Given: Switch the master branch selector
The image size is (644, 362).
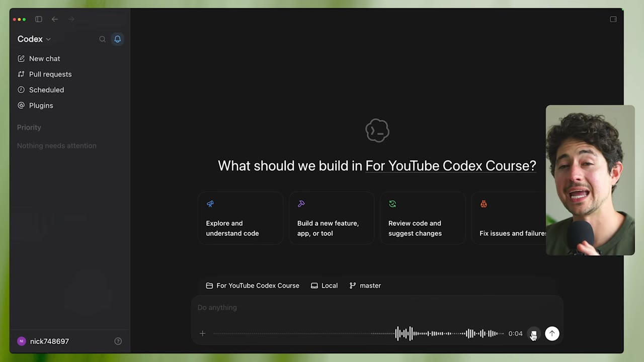Looking at the screenshot, I should 365,286.
